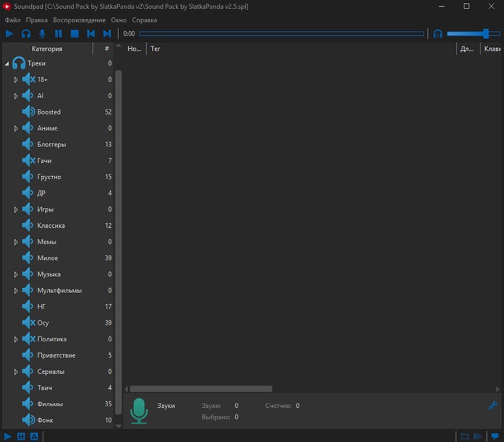Toggle the loop repeat icon

point(465,436)
